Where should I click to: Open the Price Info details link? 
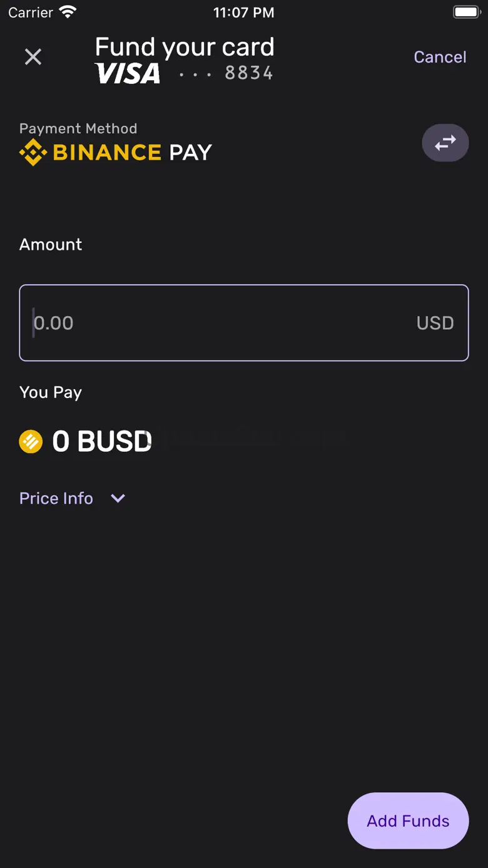click(56, 498)
